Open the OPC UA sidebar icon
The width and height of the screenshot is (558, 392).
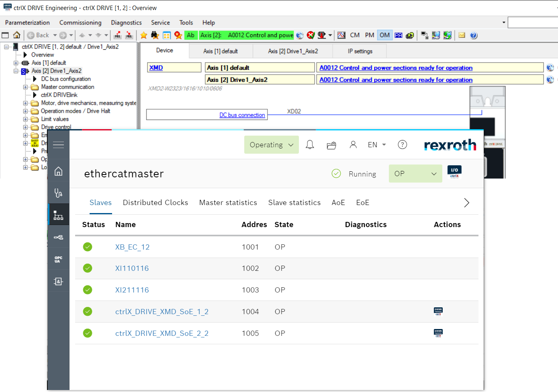[58, 260]
